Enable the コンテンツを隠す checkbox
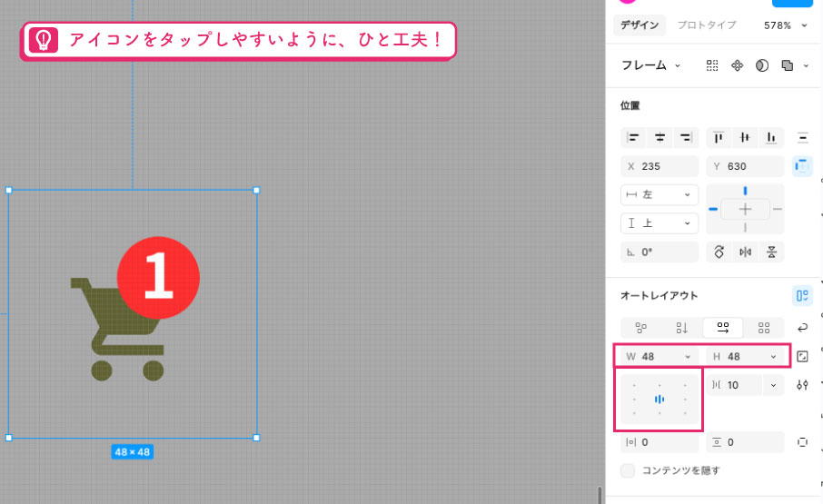This screenshot has height=504, width=823. click(x=628, y=470)
